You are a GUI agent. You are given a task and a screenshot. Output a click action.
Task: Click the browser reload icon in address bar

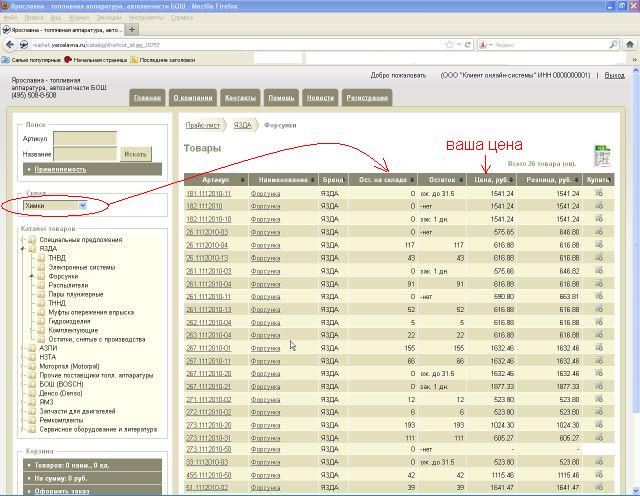(x=468, y=45)
